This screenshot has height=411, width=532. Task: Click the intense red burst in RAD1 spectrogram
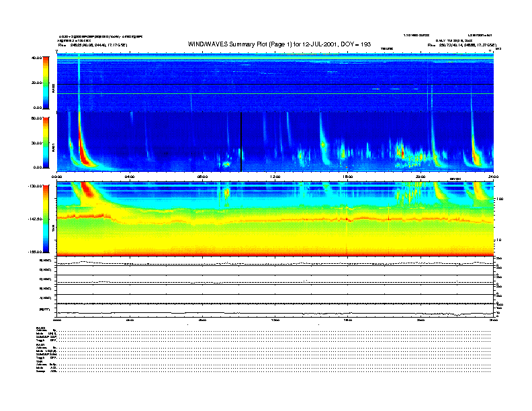83,151
